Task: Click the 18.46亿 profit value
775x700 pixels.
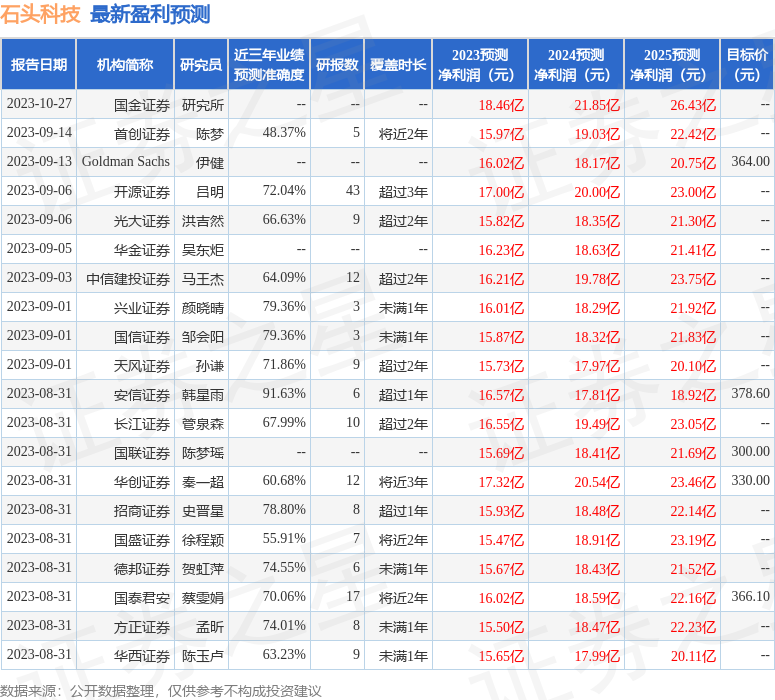Action: tap(501, 105)
